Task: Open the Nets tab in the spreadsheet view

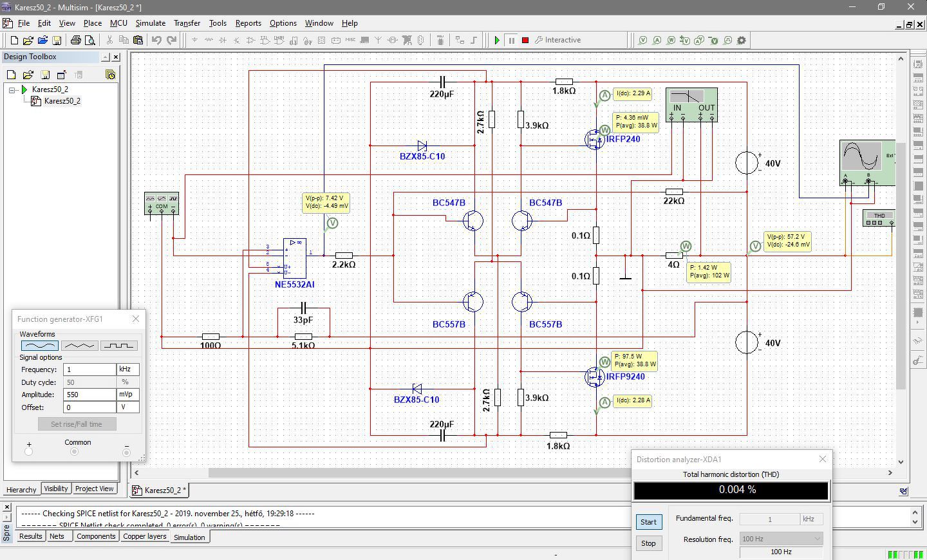Action: pyautogui.click(x=57, y=536)
